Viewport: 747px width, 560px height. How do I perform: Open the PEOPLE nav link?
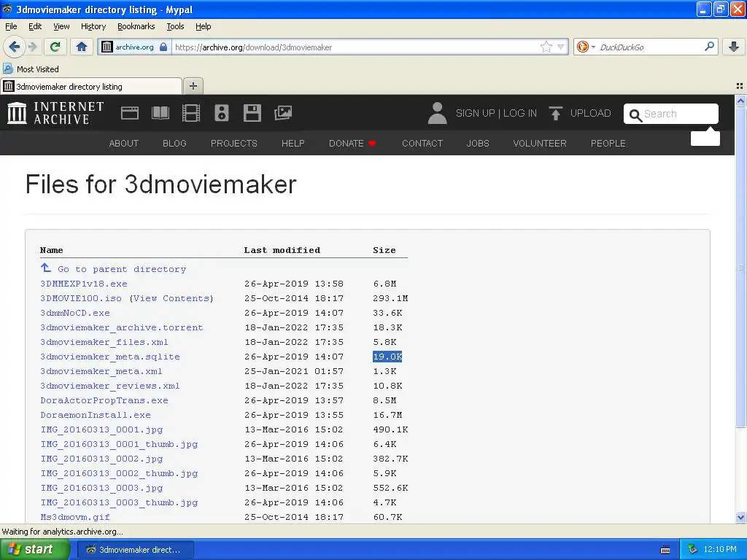[608, 144]
